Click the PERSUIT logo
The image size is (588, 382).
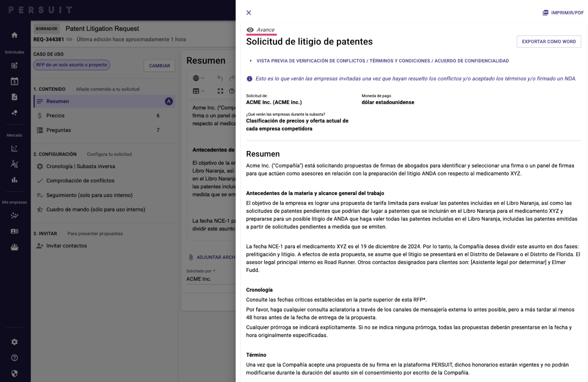(x=40, y=10)
